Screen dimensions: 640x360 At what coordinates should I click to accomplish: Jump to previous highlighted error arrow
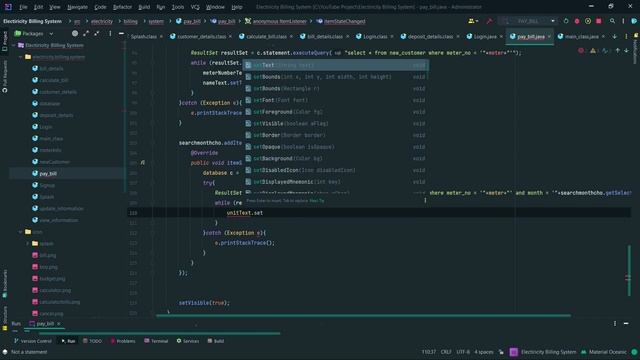pyautogui.click(x=618, y=51)
